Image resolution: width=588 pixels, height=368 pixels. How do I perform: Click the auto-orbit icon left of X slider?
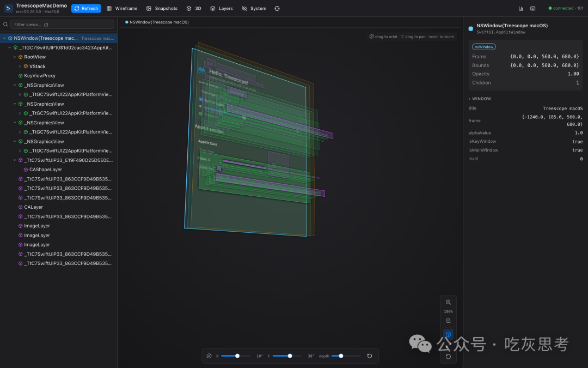(x=209, y=356)
